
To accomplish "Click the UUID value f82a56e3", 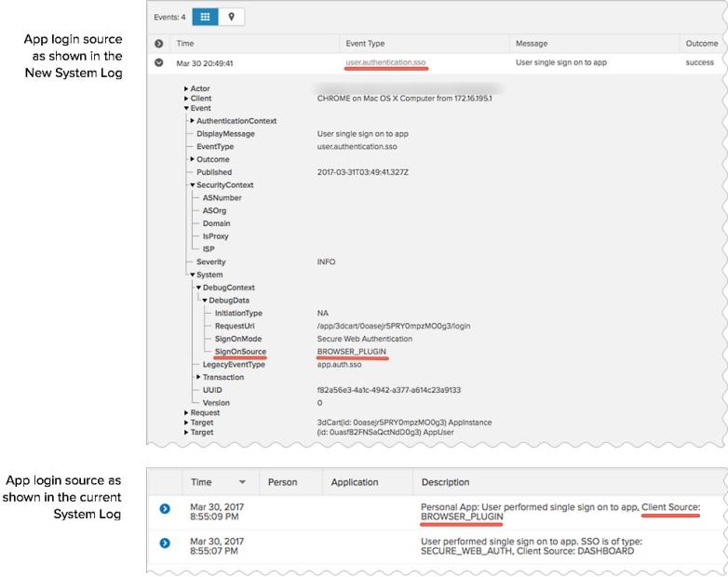I will (389, 390).
